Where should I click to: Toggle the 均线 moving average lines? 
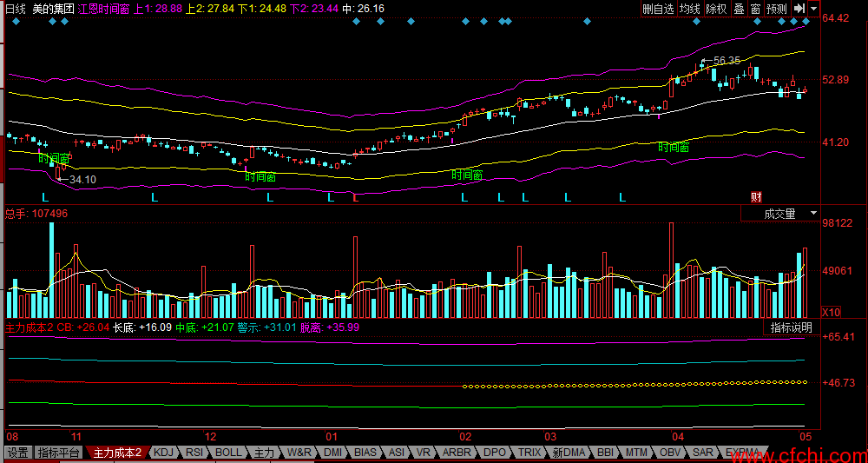click(690, 9)
